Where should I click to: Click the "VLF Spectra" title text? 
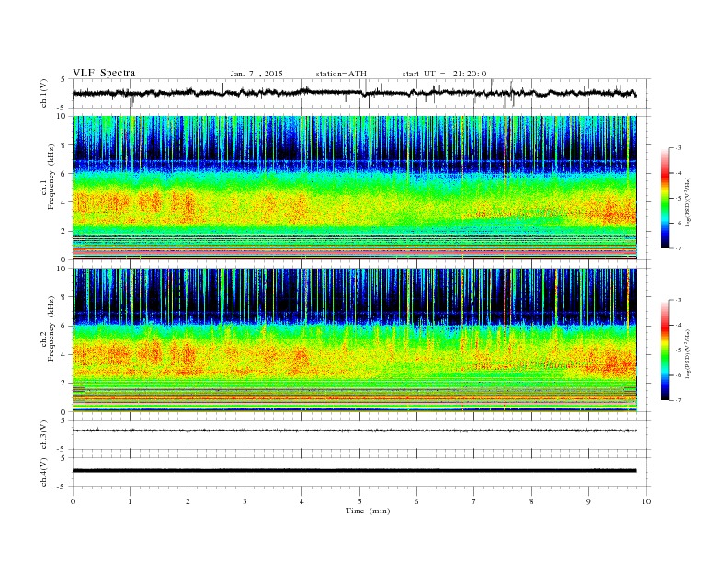tap(104, 73)
